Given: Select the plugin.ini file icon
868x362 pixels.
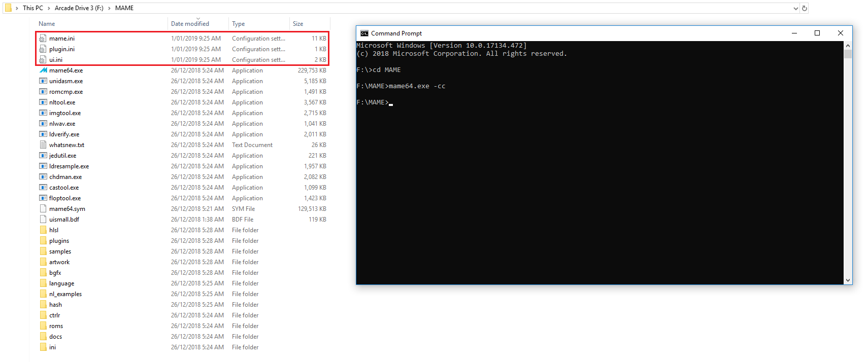Looking at the screenshot, I should (43, 49).
